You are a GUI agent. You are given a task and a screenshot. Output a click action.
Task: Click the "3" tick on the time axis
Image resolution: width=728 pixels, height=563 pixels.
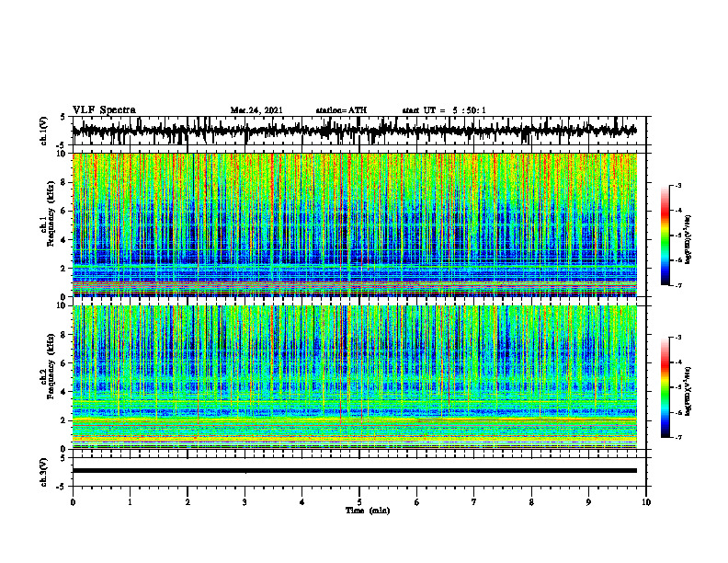pos(245,502)
